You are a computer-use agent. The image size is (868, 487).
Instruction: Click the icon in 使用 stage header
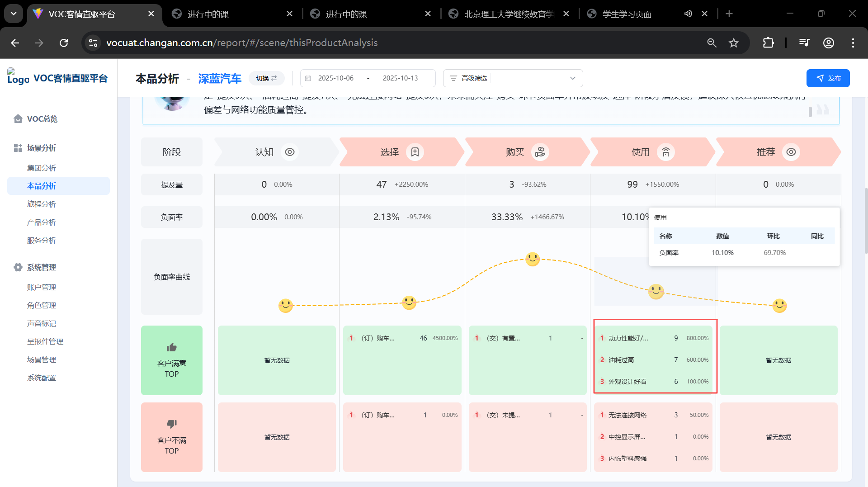click(x=665, y=152)
